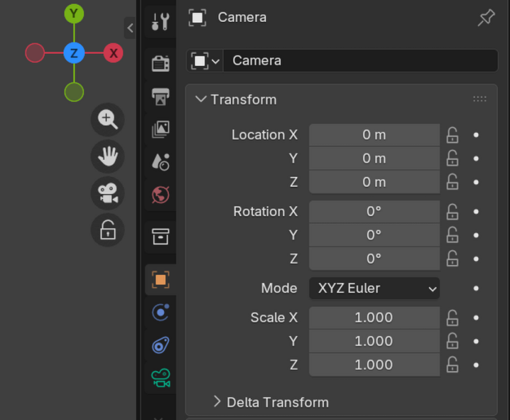This screenshot has width=510, height=420.
Task: Open the Tool properties tab
Action: pos(161,22)
